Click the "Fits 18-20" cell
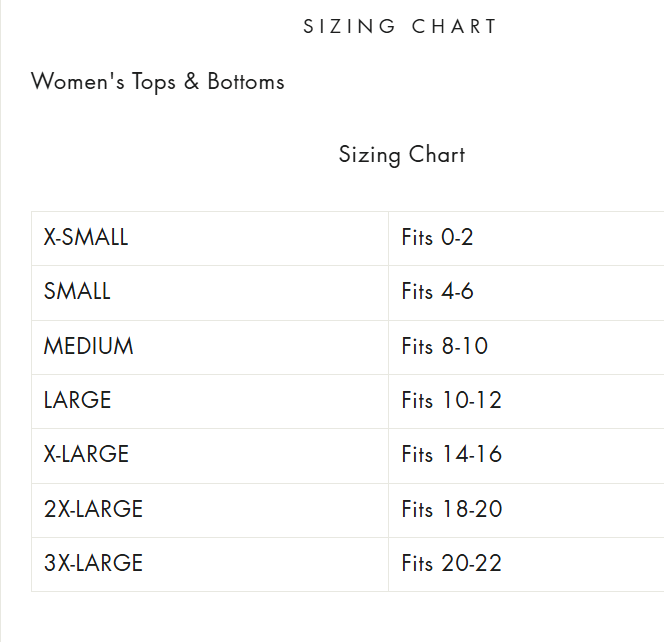Image resolution: width=664 pixels, height=642 pixels. [x=451, y=510]
